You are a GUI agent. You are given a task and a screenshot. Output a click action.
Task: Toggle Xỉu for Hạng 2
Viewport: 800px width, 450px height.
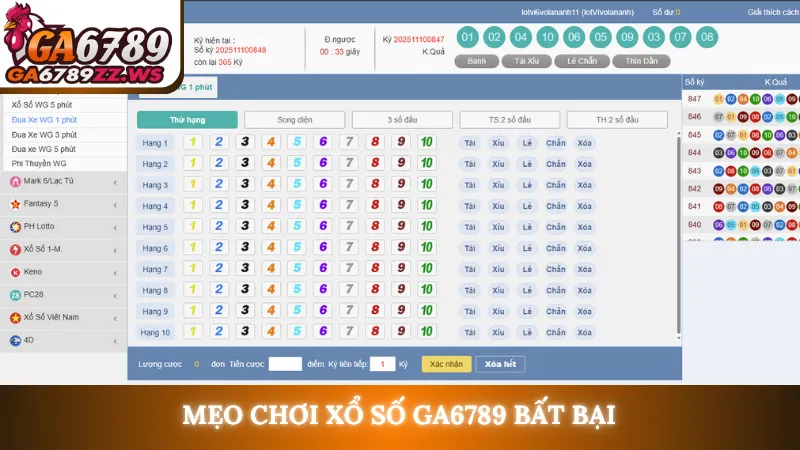click(x=498, y=164)
